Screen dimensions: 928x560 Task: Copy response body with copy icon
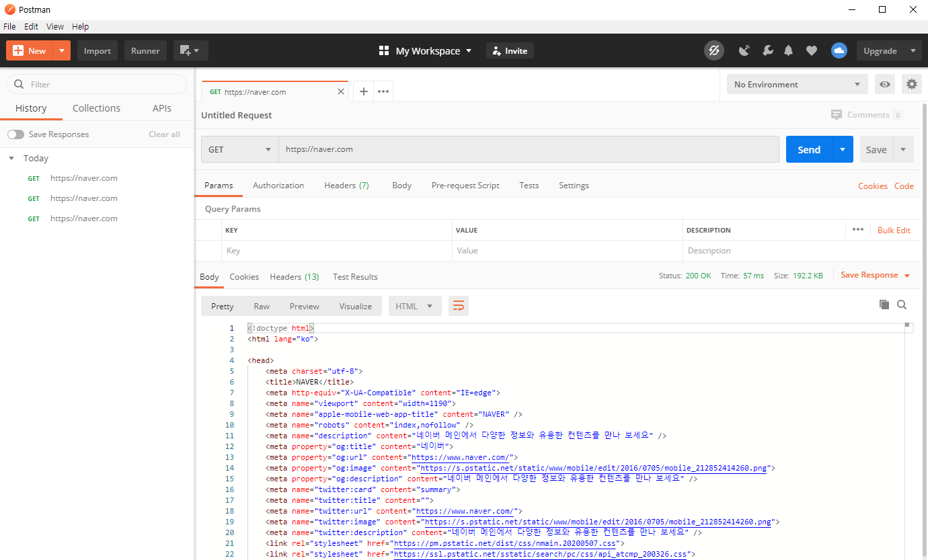click(x=884, y=305)
